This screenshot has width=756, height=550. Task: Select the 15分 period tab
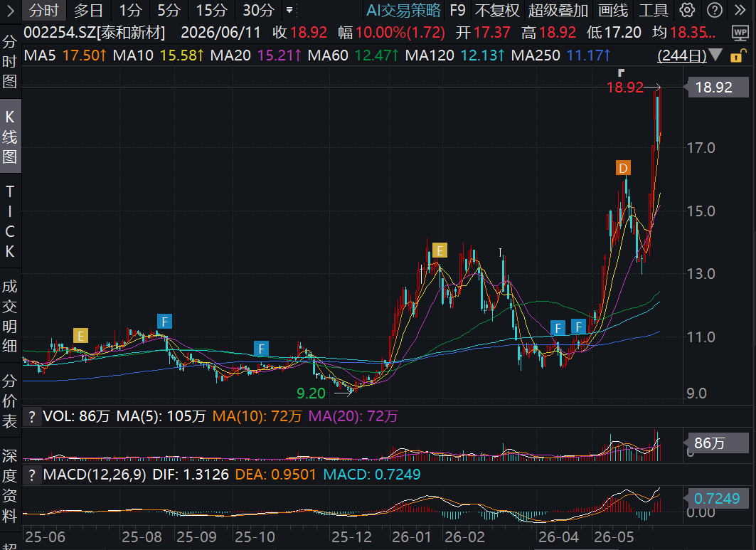click(x=211, y=10)
